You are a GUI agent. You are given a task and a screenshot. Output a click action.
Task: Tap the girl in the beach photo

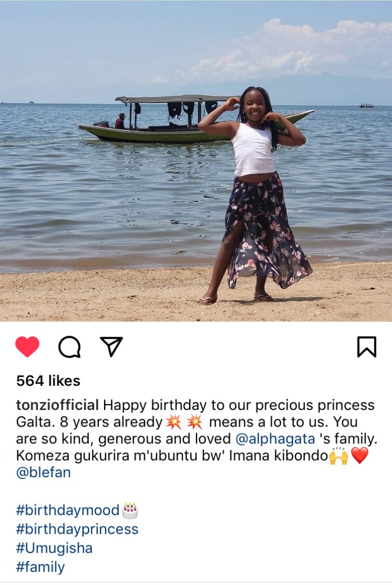[256, 195]
